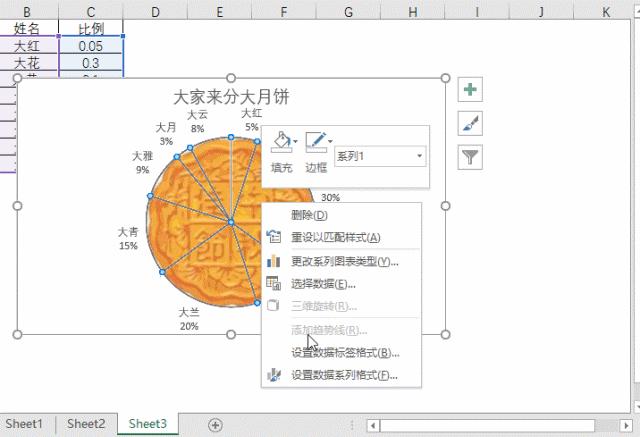Select 设置数据标签格式(B) menu entry
Image resolution: width=640 pixels, height=437 pixels.
[345, 353]
